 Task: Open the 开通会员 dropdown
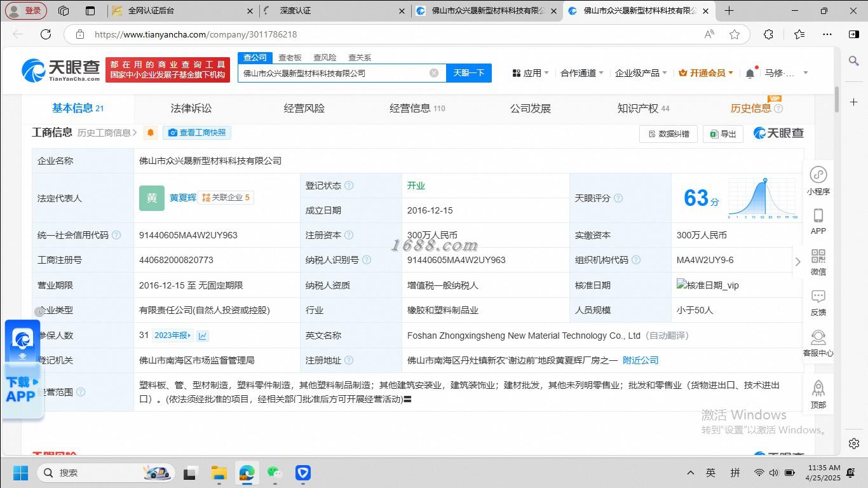tap(706, 73)
